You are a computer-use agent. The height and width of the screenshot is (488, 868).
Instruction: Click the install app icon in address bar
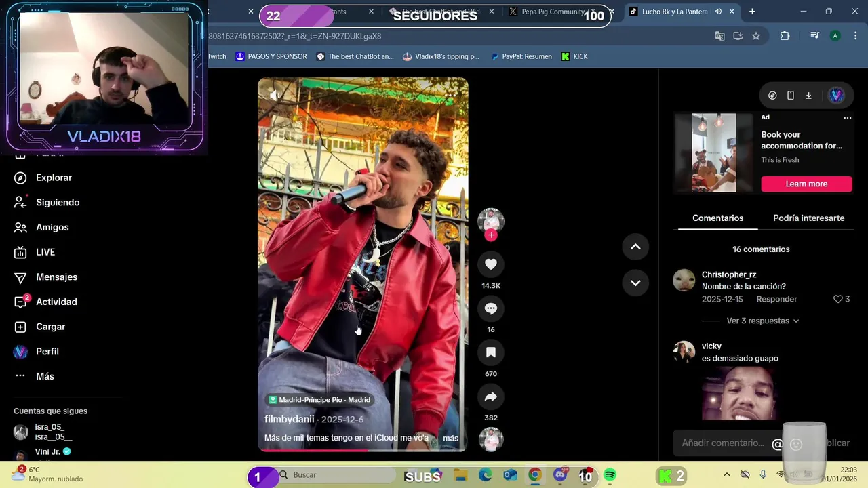click(x=738, y=36)
